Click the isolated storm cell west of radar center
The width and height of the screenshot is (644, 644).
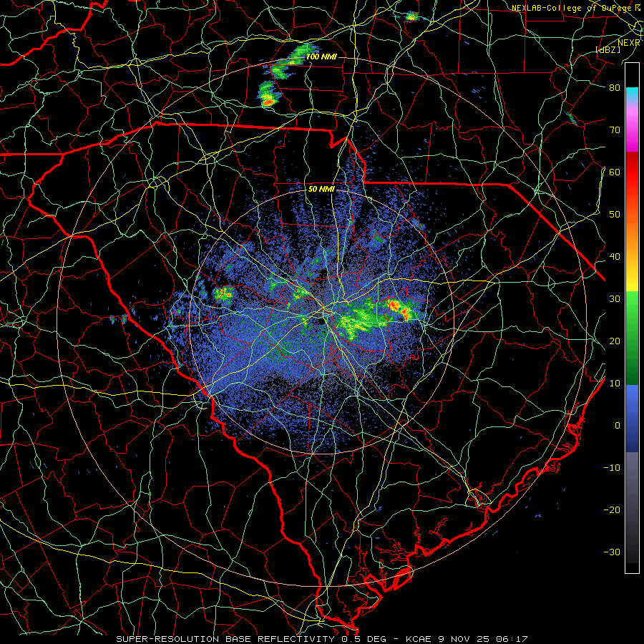click(x=223, y=293)
